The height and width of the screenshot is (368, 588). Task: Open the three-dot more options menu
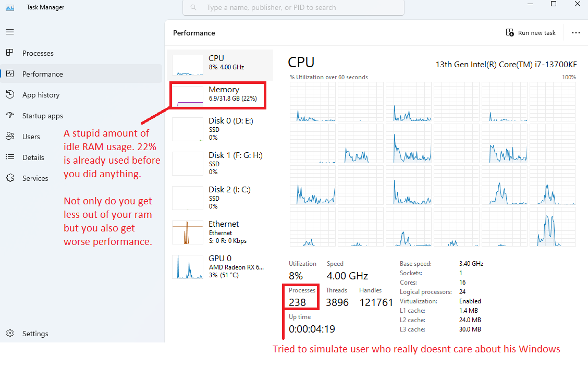click(575, 33)
